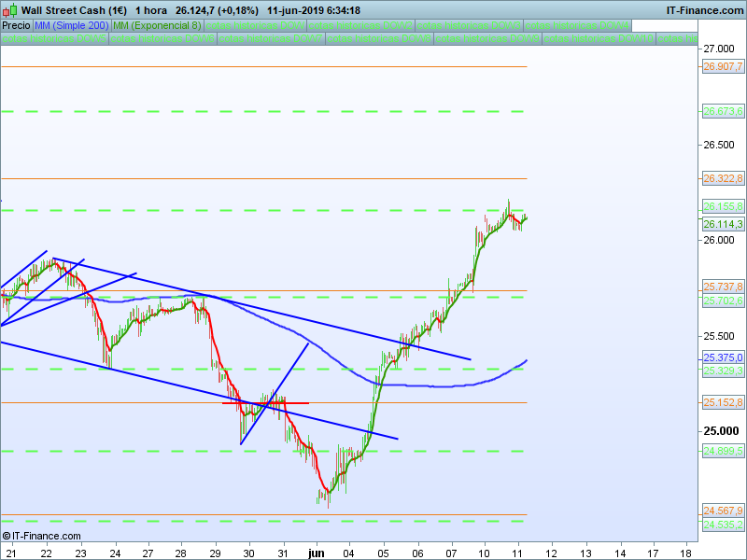Click the 29 date on time axis
Viewport: 747px width, 560px height.
216,553
